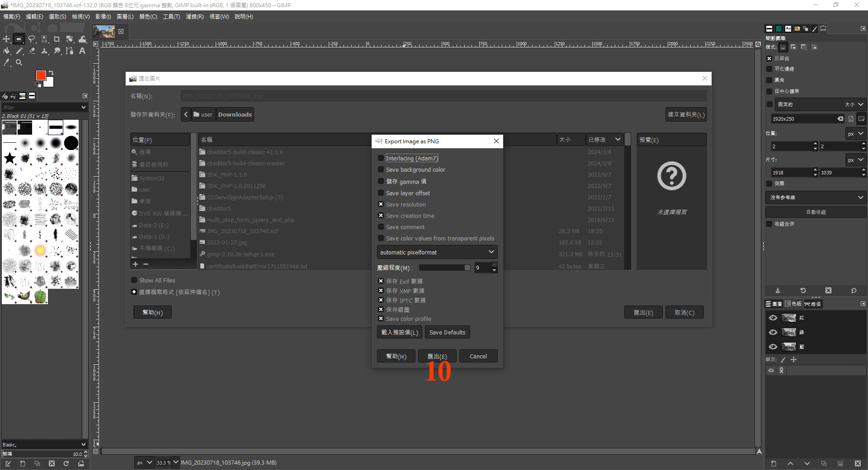Select the Unified Transform tool
The width and height of the screenshot is (868, 470).
(70, 39)
